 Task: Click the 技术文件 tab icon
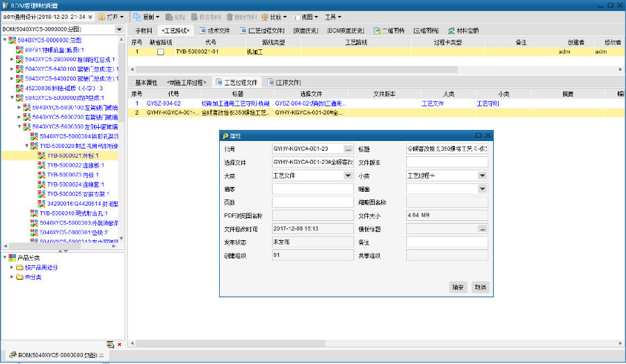click(202, 31)
